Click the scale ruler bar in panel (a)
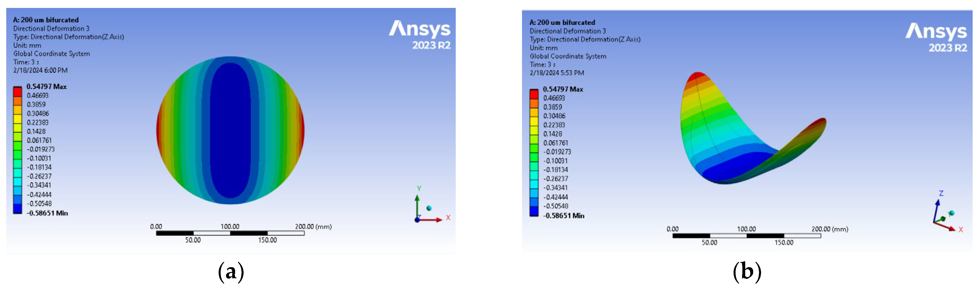The width and height of the screenshot is (980, 289). tap(230, 233)
